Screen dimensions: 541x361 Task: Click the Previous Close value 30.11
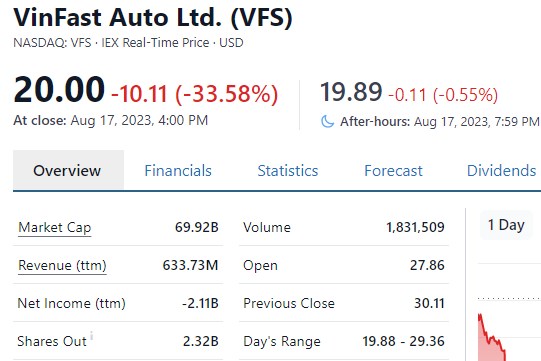429,303
